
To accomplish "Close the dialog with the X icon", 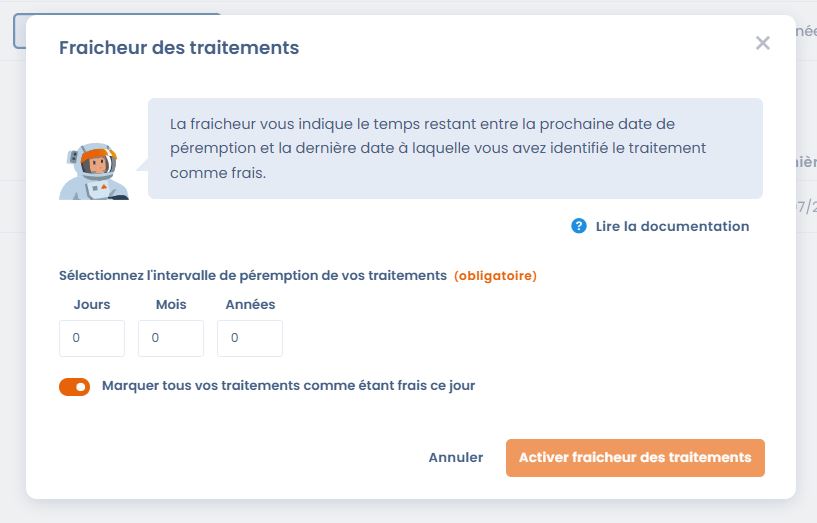I will (x=763, y=43).
